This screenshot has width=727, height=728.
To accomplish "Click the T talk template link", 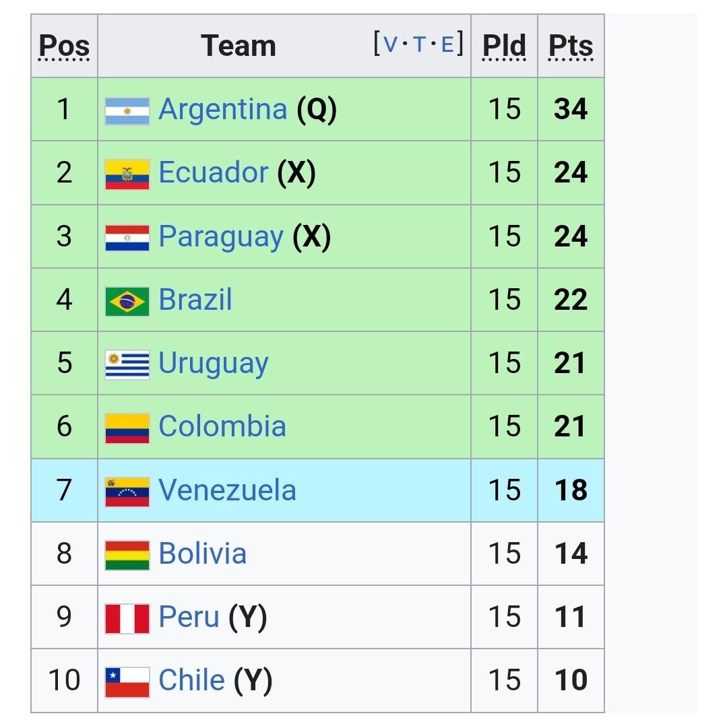I will [420, 44].
